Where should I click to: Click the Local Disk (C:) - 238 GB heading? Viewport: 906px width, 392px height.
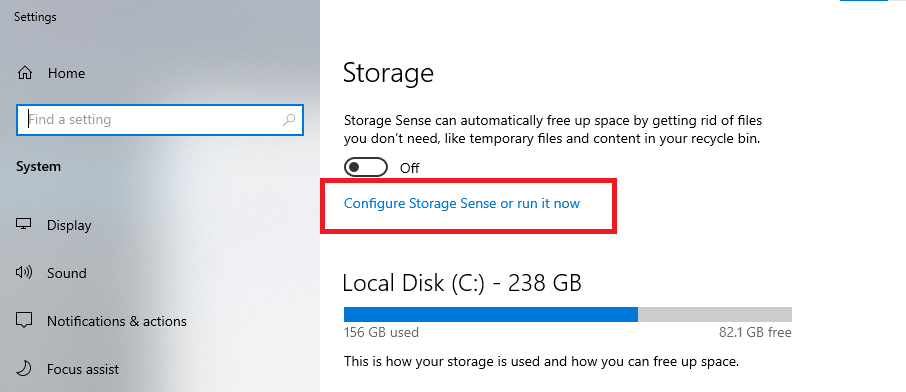tap(462, 283)
